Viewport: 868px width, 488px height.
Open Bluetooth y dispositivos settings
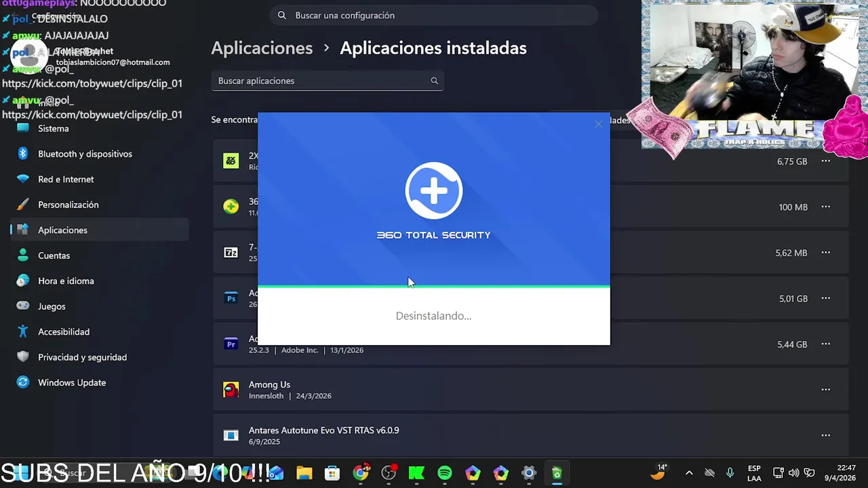click(x=99, y=154)
